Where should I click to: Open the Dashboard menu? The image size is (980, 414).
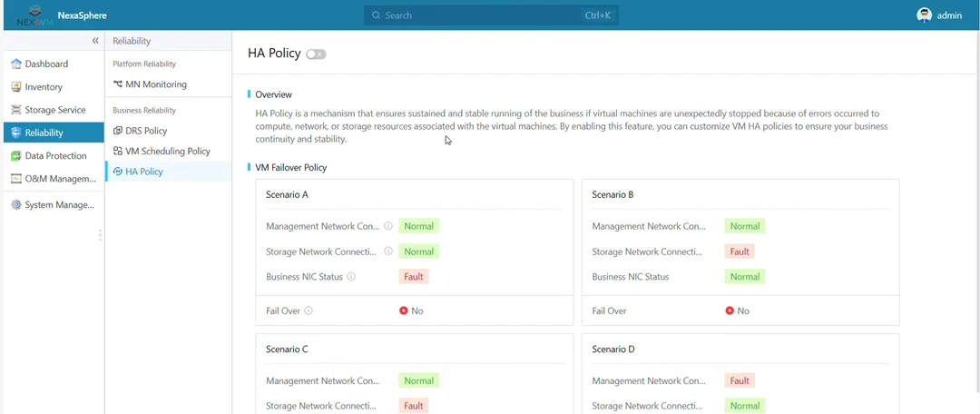pyautogui.click(x=54, y=64)
